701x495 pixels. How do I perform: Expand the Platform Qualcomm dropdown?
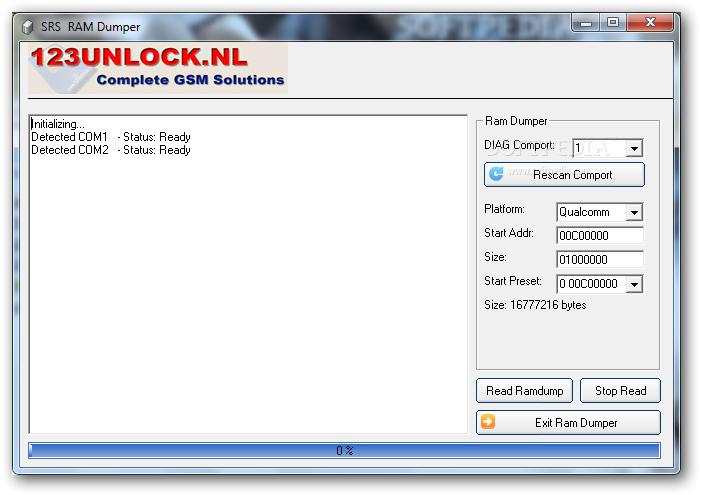[634, 212]
